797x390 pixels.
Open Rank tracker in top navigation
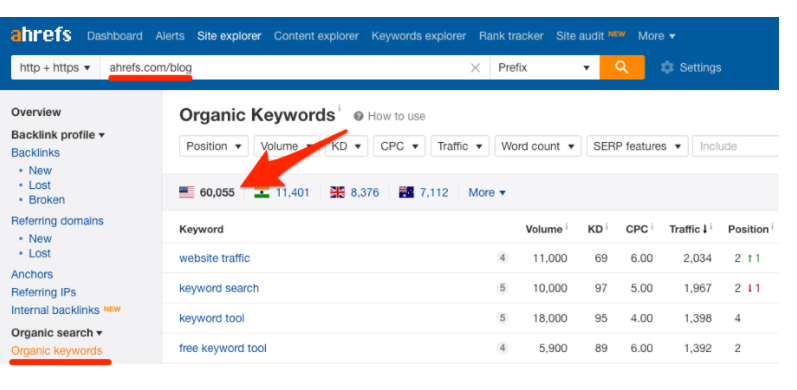[x=511, y=36]
